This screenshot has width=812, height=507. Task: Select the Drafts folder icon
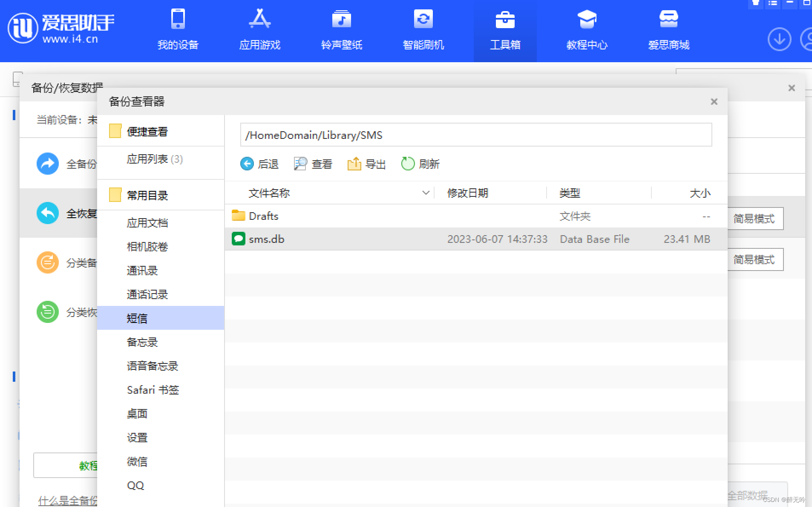click(x=238, y=216)
